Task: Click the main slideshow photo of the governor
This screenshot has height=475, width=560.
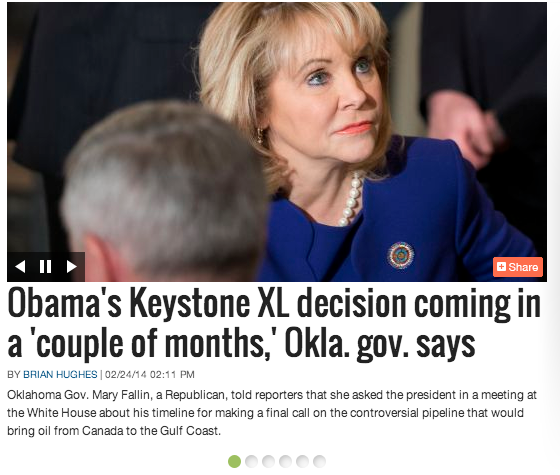Action: [x=277, y=142]
